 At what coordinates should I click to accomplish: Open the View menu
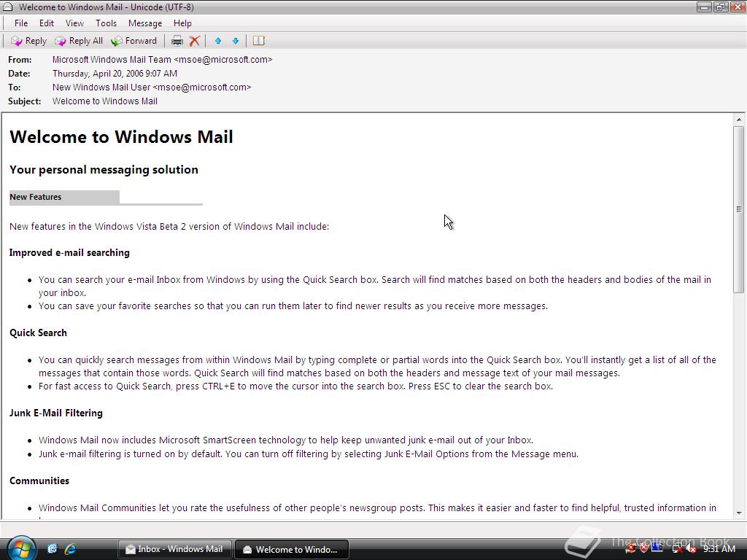(74, 23)
